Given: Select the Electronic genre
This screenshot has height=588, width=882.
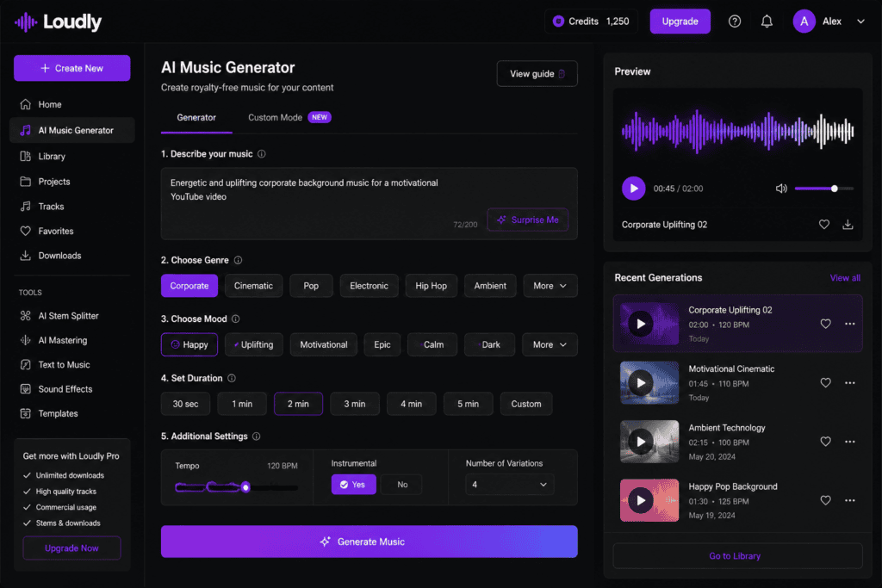Looking at the screenshot, I should pyautogui.click(x=369, y=286).
